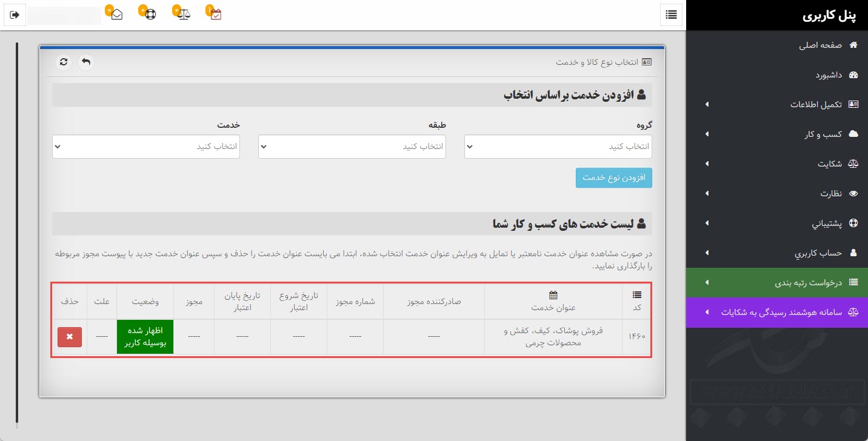Click the انتخاب نوع کالا و خدمت title
The width and height of the screenshot is (868, 441).
(x=597, y=62)
